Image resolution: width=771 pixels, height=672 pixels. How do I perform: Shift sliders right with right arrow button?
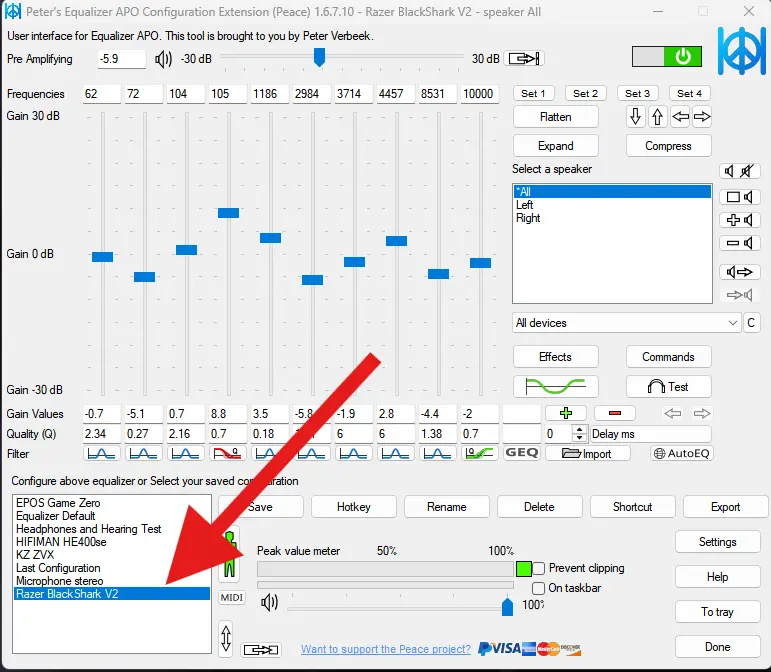(702, 117)
